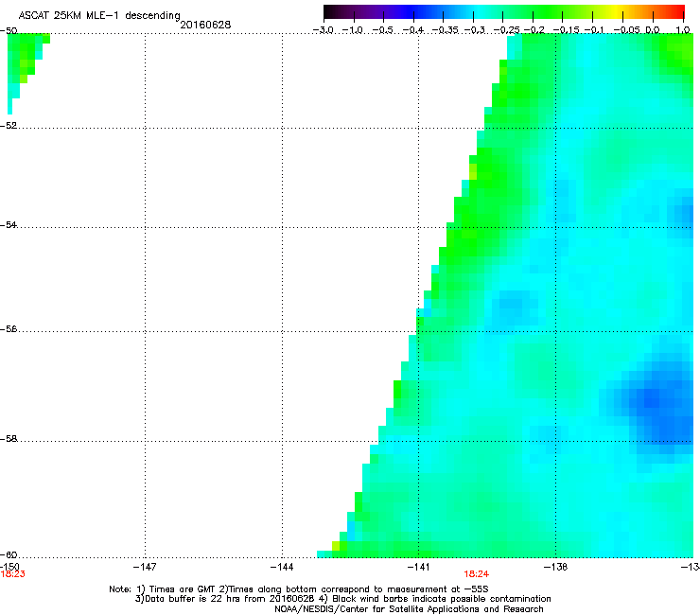The image size is (700, 615).
Task: Click the -0.5 color scale label
Action: pyautogui.click(x=382, y=30)
